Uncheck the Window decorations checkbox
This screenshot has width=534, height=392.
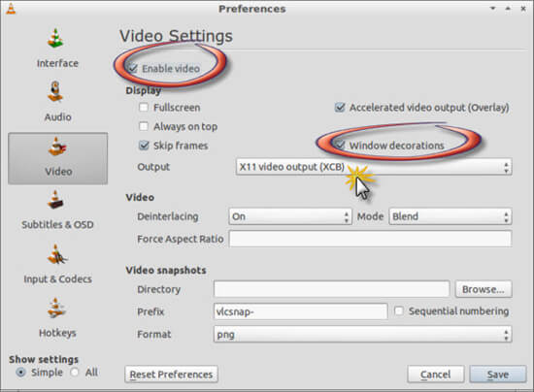point(340,145)
